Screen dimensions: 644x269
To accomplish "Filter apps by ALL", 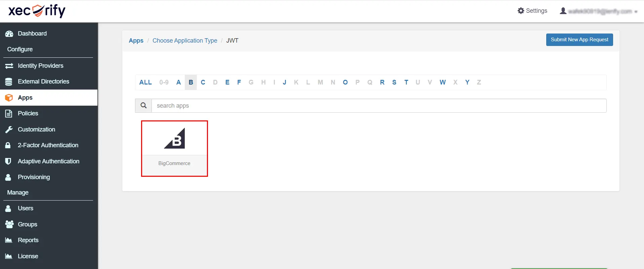I will (x=145, y=82).
